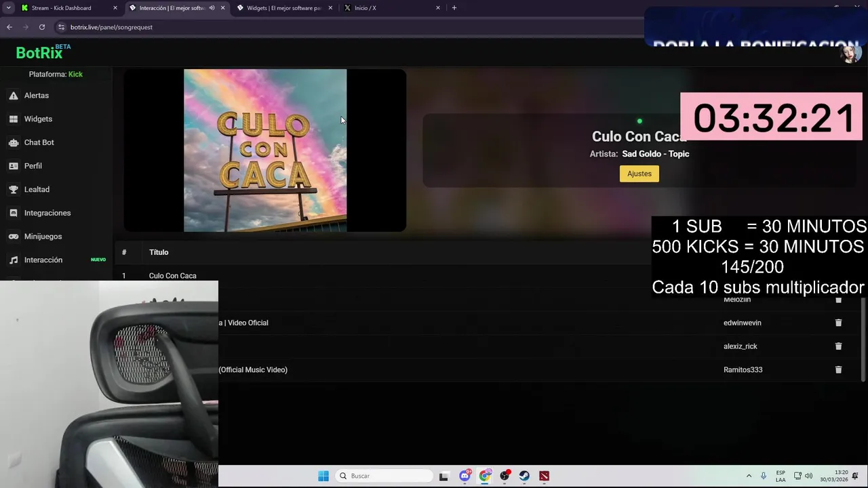The width and height of the screenshot is (868, 488).
Task: Open Dota 2 from the taskbar
Action: [544, 476]
